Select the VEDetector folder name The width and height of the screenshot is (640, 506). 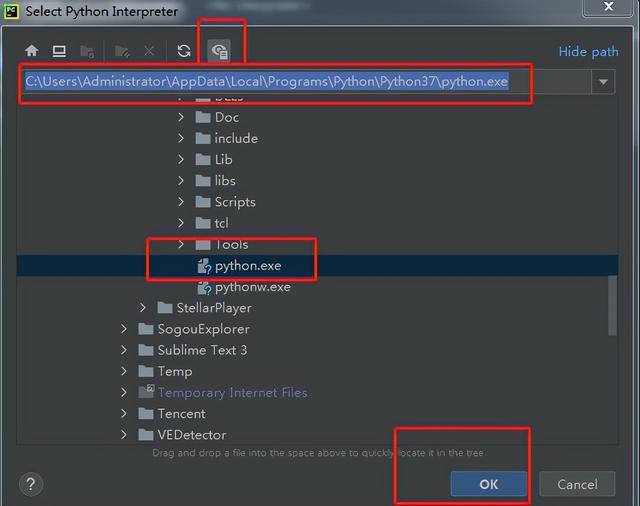(192, 435)
